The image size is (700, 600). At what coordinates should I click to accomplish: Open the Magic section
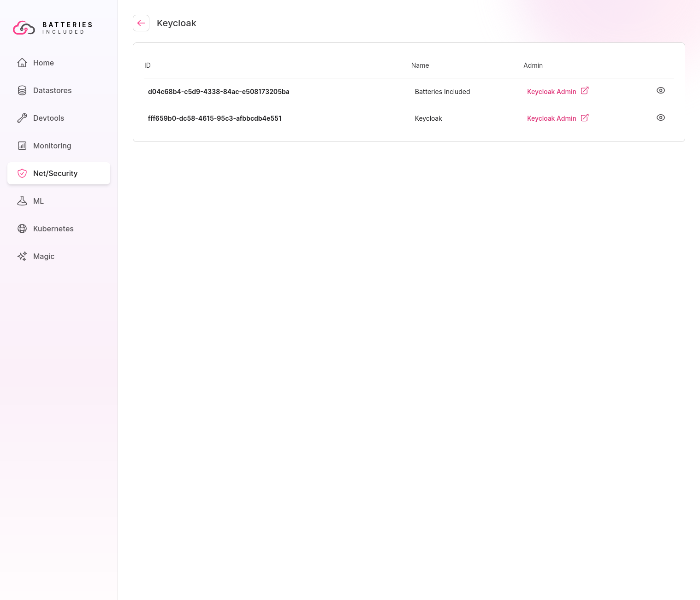(59, 256)
